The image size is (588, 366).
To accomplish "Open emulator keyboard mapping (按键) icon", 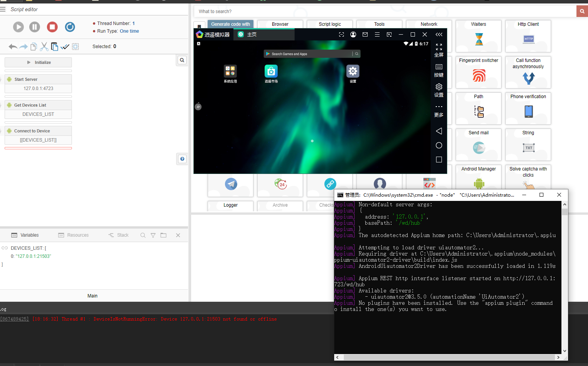I will tap(439, 70).
